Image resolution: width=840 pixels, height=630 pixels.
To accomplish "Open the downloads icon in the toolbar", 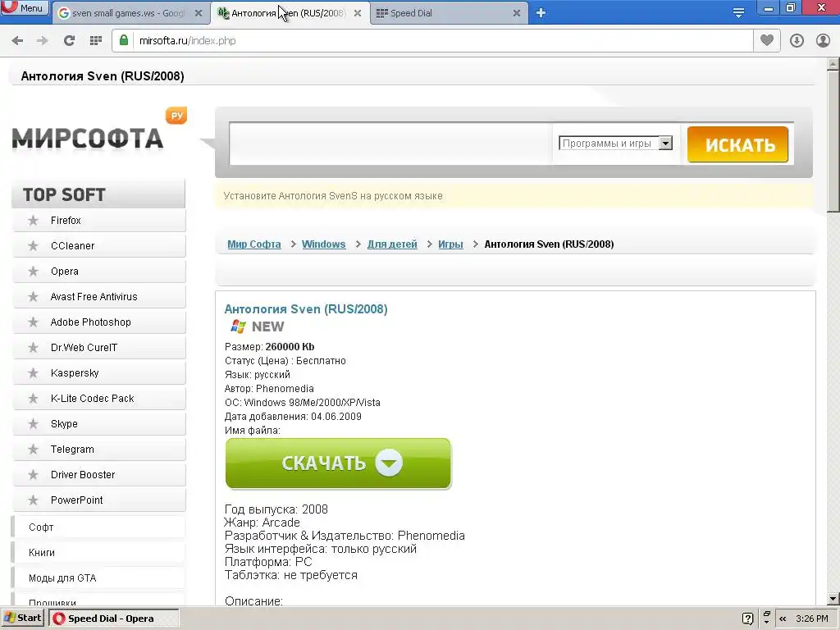I will 797,41.
